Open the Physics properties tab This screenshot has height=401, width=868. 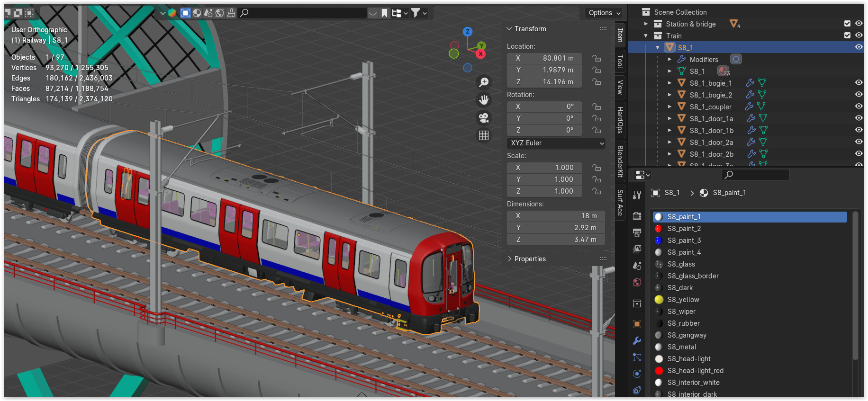[637, 374]
